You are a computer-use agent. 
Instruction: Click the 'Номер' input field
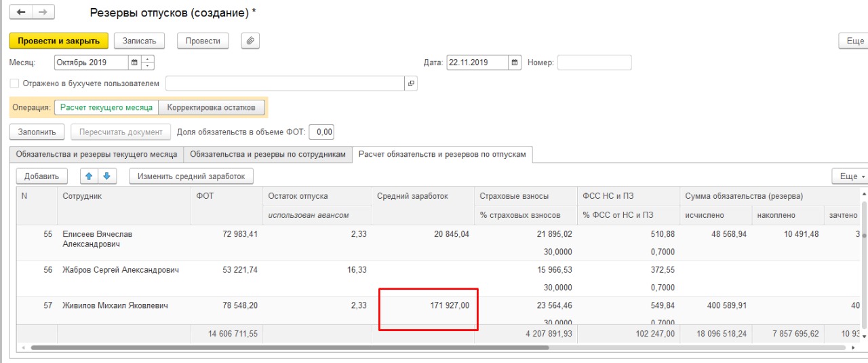(x=594, y=63)
